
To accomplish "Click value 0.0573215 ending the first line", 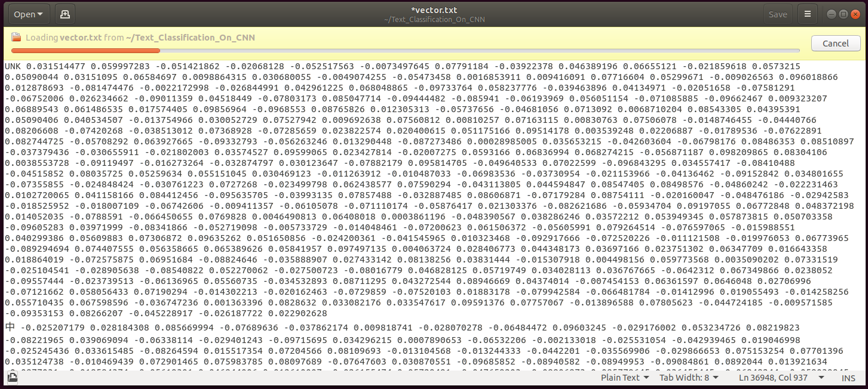I will point(777,66).
